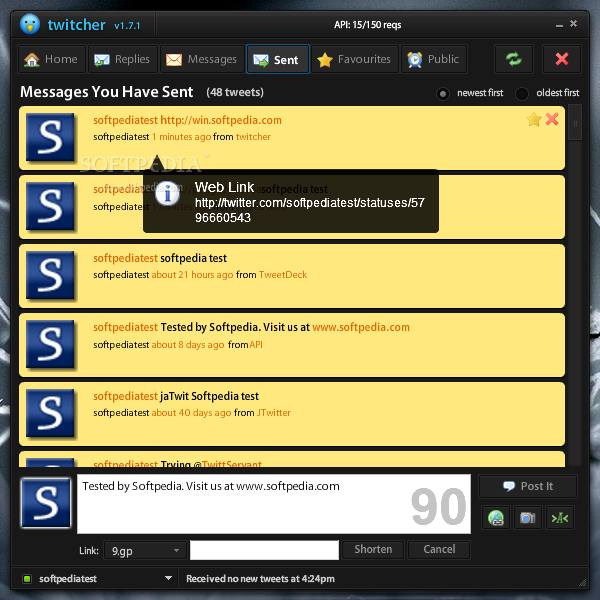This screenshot has width=600, height=600.
Task: Click the JTwitter source link
Action: 274,412
